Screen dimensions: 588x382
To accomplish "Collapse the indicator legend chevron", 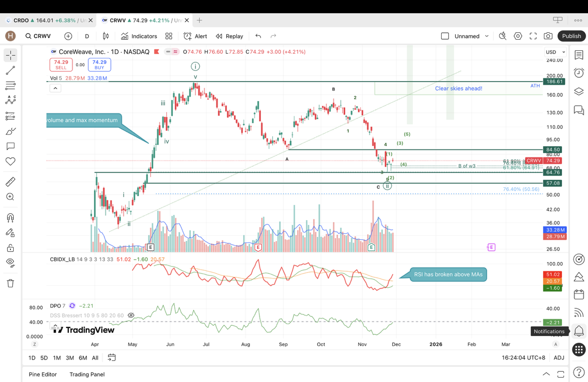I will (x=55, y=88).
